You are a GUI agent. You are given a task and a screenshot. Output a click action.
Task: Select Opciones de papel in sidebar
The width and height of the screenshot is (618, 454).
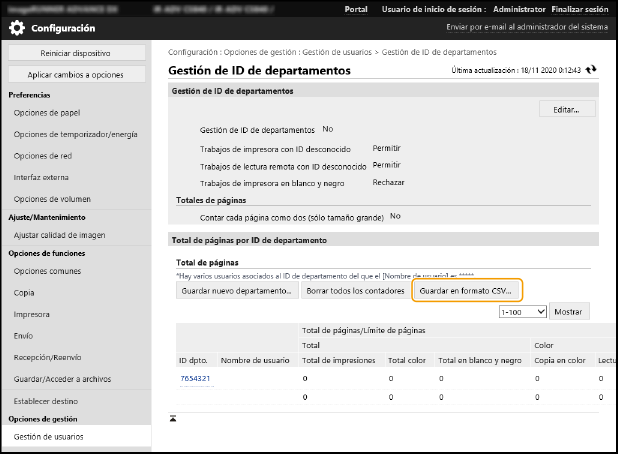point(47,112)
